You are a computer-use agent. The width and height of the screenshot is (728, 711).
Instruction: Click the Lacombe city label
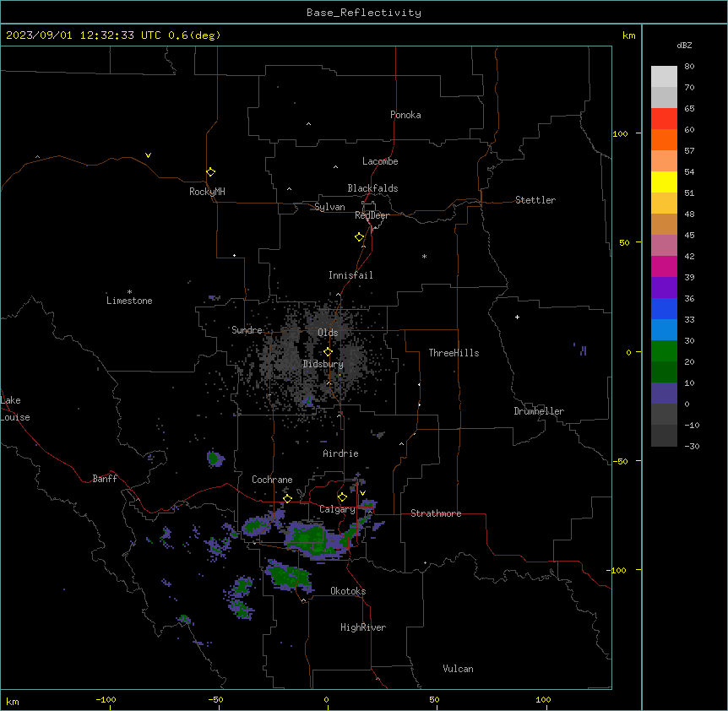(380, 161)
